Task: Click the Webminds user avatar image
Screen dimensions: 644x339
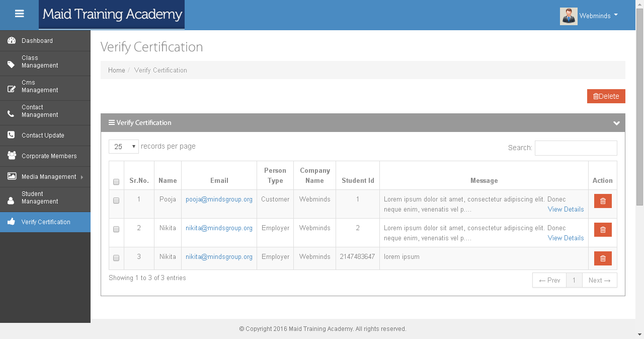Action: click(569, 16)
